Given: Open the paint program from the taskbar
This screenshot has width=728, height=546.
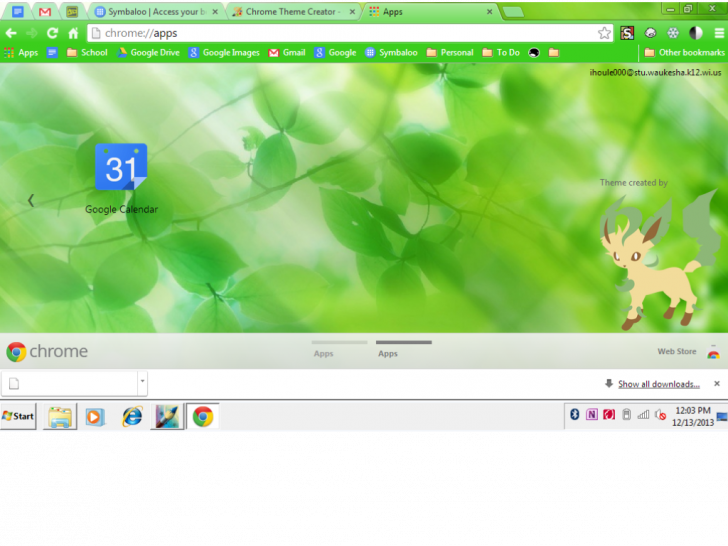Looking at the screenshot, I should point(167,416).
